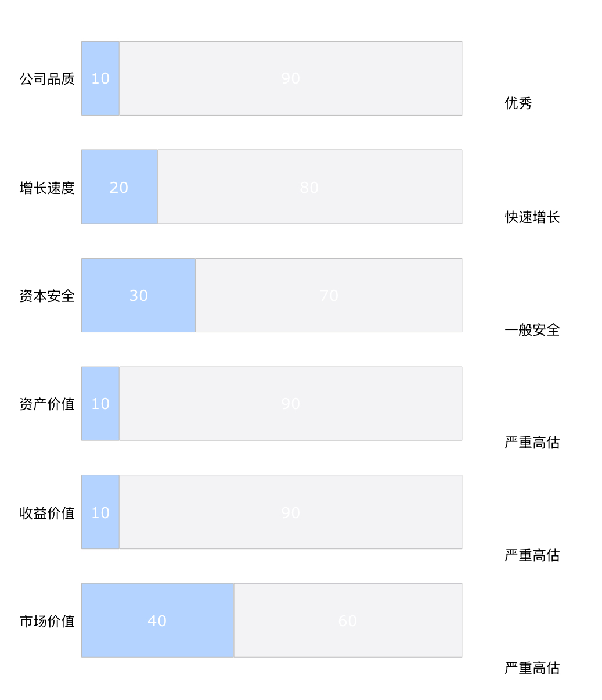Click the 优秀 rating text
The image size is (602, 700).
pyautogui.click(x=518, y=103)
